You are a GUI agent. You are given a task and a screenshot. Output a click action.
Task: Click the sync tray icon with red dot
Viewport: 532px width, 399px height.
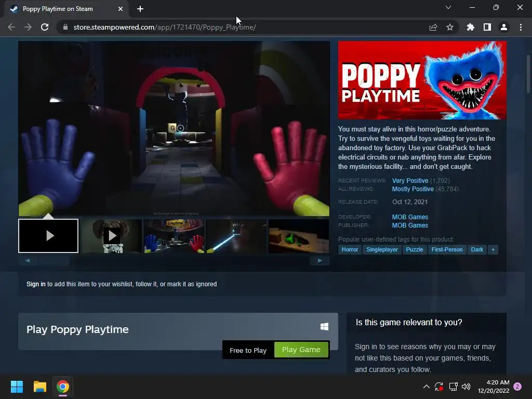[x=439, y=387]
